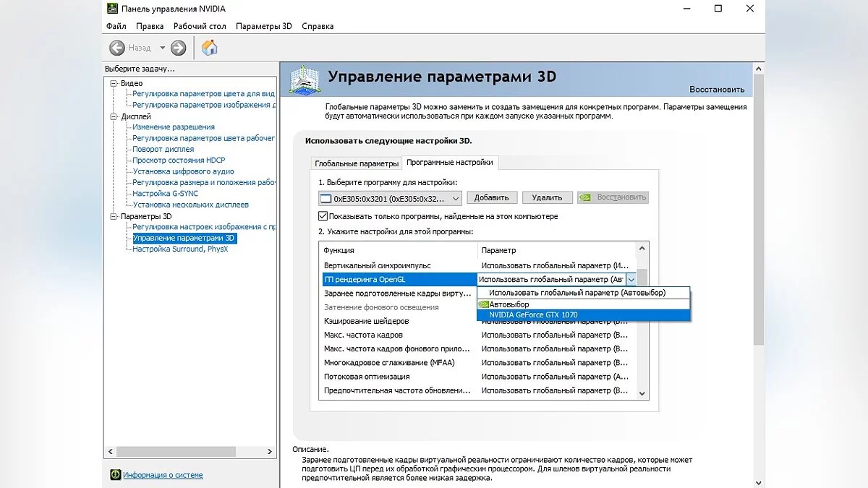Toggle 'Показывать только программы' checkbox
Image resolution: width=868 pixels, height=488 pixels.
(x=323, y=216)
